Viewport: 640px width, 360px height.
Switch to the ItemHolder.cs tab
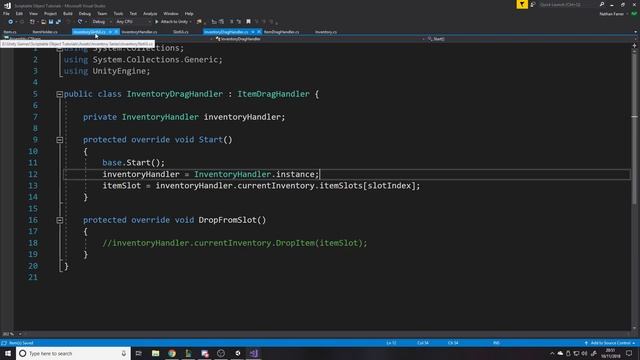click(x=45, y=32)
